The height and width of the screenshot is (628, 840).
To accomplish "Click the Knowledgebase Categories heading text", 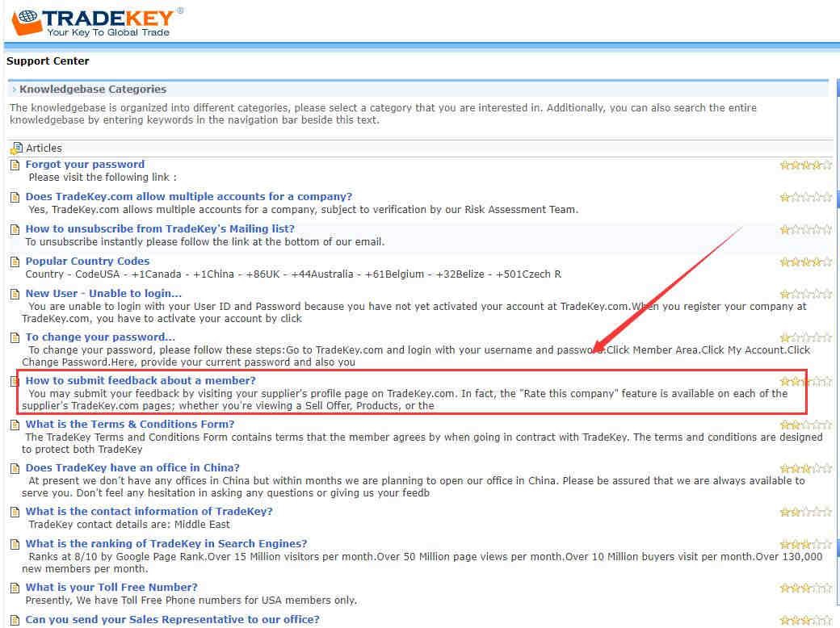I will point(93,90).
